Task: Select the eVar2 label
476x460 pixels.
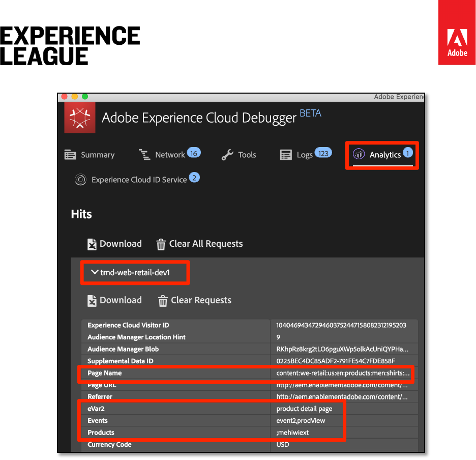Action: tap(96, 409)
